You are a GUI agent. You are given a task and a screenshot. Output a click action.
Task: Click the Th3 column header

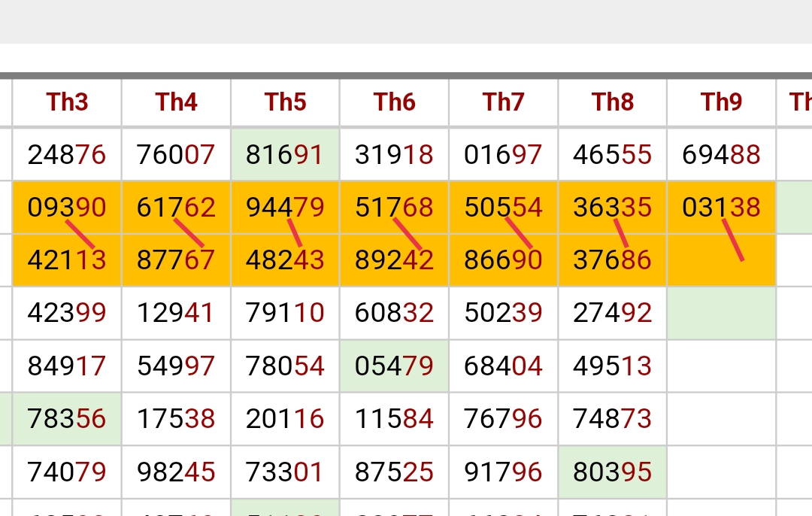coord(67,102)
